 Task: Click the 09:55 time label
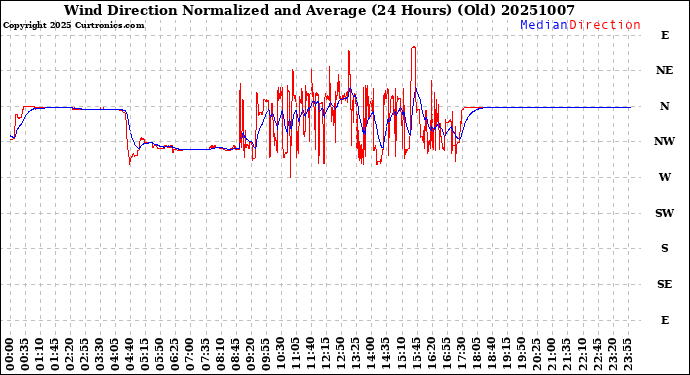click(265, 354)
